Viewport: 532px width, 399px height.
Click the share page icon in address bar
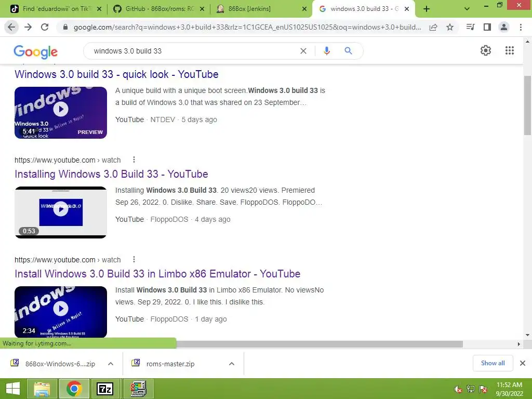tap(433, 27)
